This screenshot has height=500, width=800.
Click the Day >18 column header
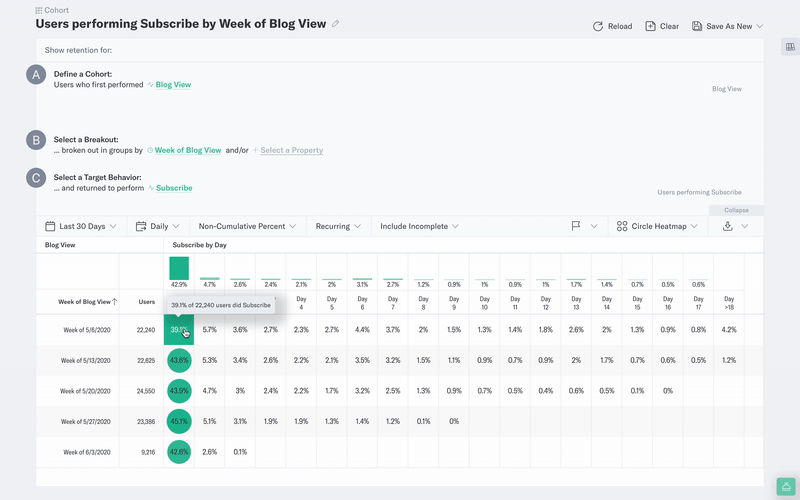coord(729,303)
